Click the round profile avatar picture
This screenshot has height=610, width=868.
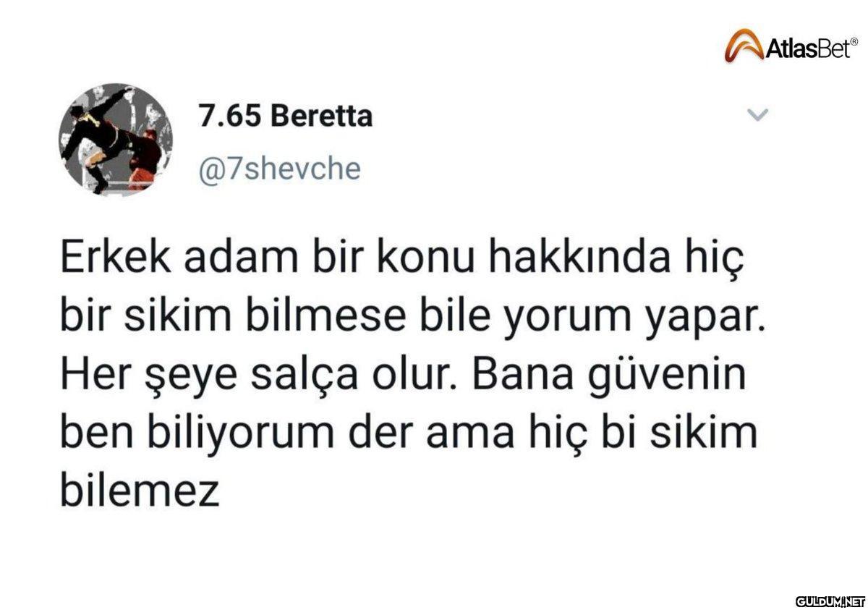115,140
